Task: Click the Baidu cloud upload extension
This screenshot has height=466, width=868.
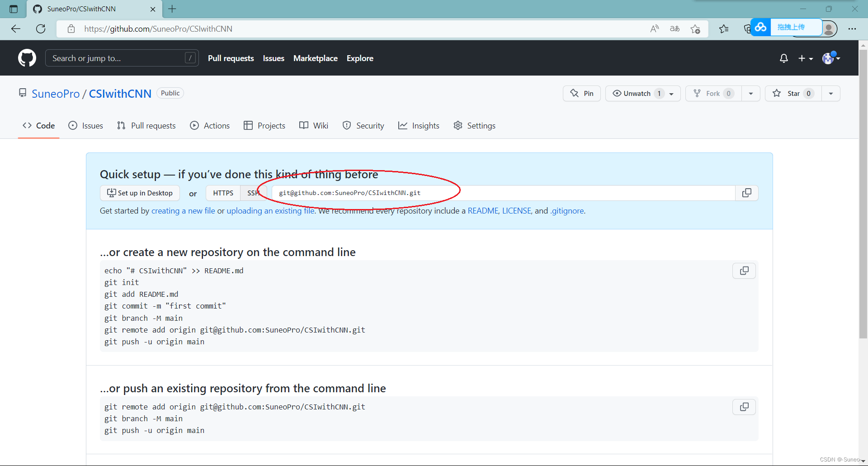Action: [x=786, y=27]
